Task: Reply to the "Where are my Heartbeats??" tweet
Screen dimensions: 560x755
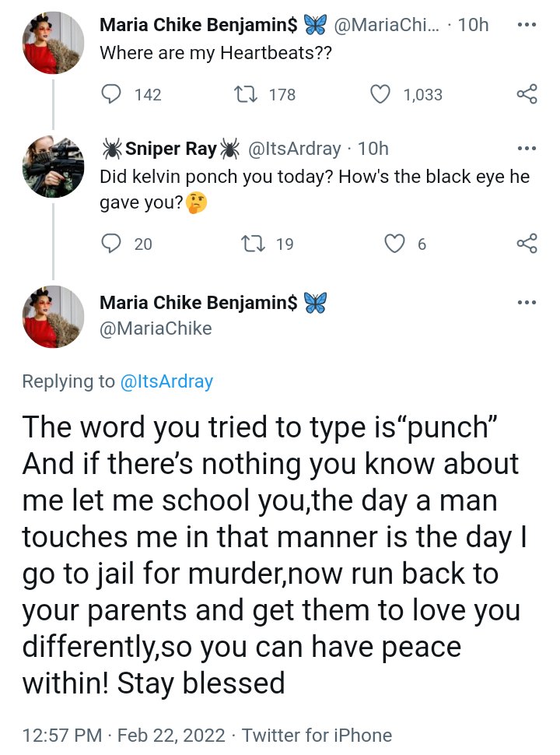Action: [x=113, y=94]
